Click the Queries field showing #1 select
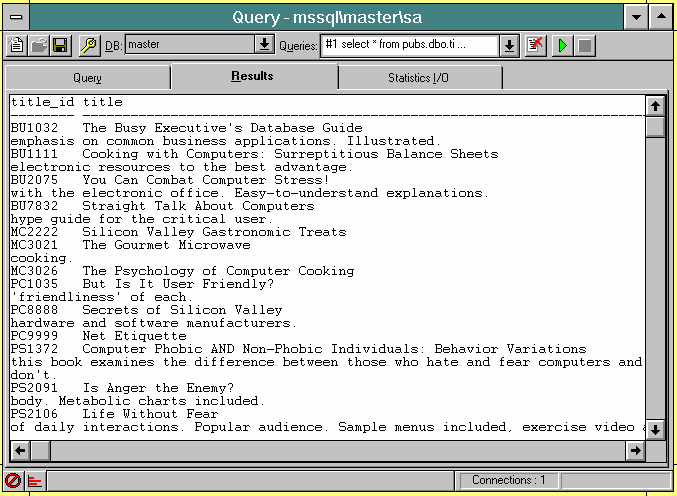Viewport: 677px width, 496px height. 409,45
